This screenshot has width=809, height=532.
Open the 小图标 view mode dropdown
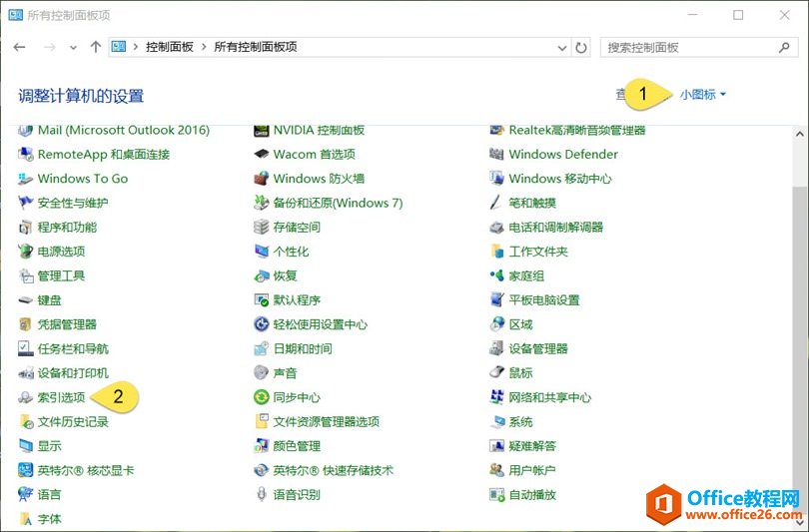(x=702, y=95)
